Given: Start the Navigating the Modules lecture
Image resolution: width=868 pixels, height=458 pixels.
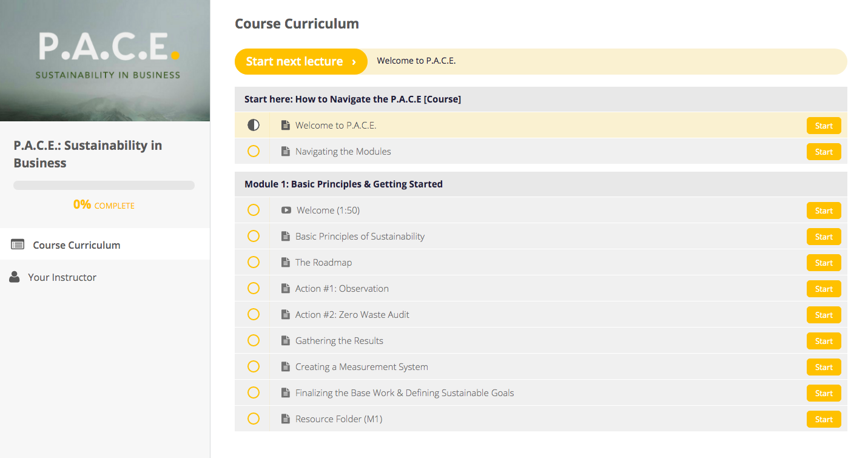Looking at the screenshot, I should pyautogui.click(x=824, y=152).
